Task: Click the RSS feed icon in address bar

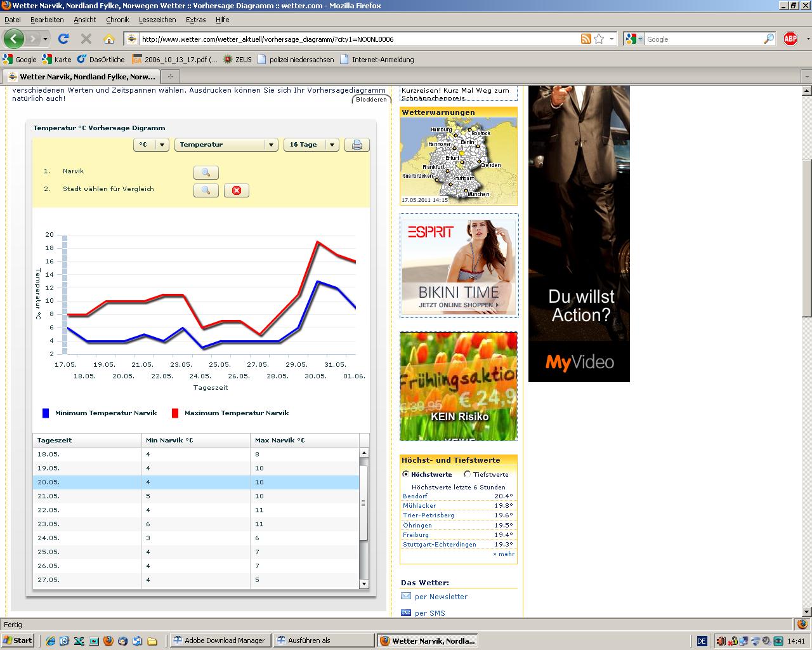Action: [586, 39]
